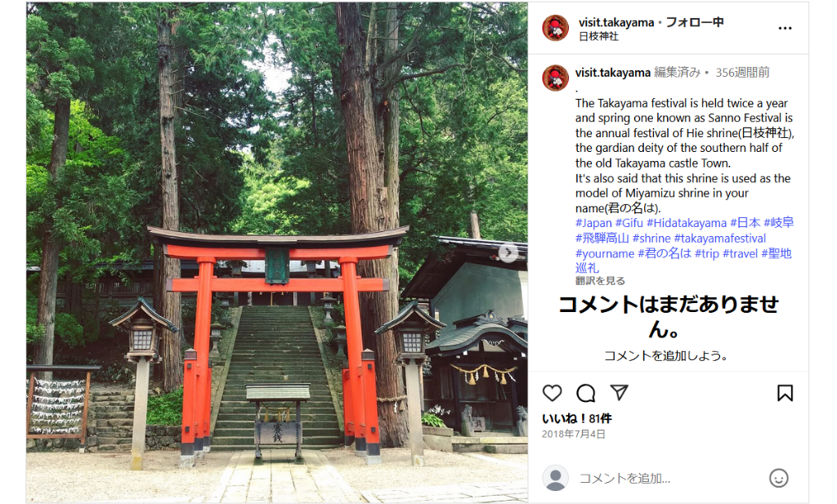Advance to the next photo with the arrow
The width and height of the screenshot is (837, 504).
(508, 252)
